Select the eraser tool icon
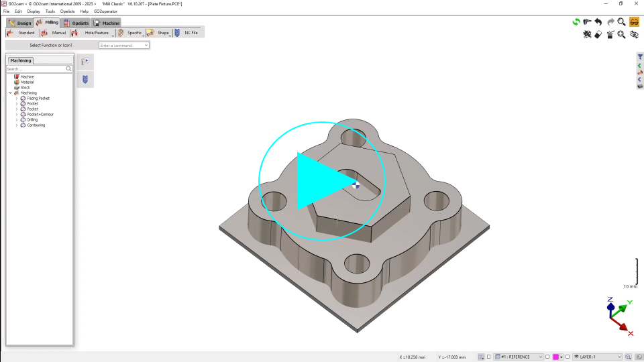This screenshot has width=644, height=362. 598,35
